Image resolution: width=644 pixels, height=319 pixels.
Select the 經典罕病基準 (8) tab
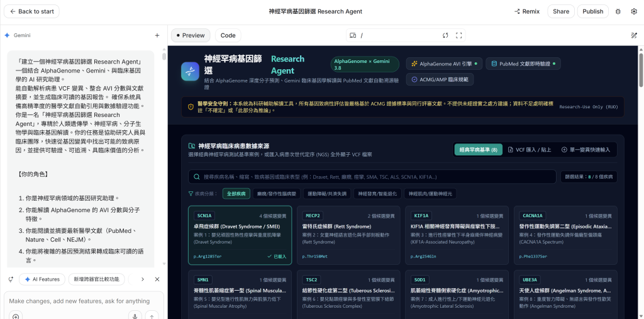(478, 150)
